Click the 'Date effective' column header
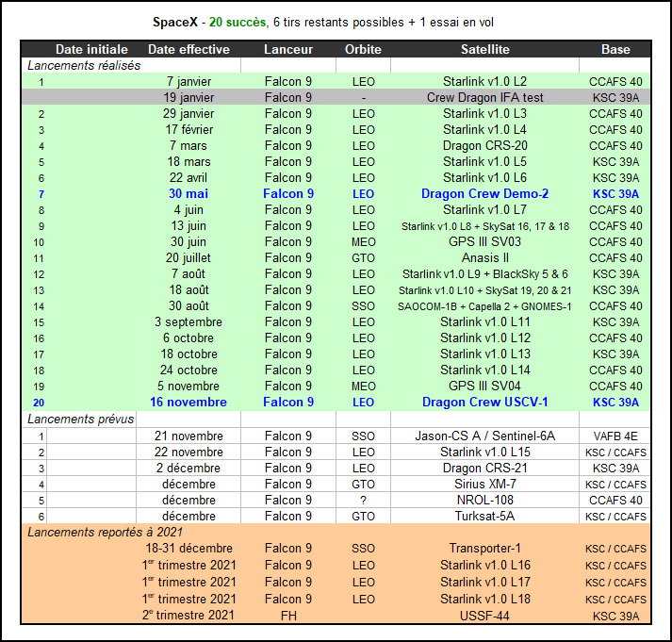Viewport: 672px width, 642px height. (x=188, y=49)
